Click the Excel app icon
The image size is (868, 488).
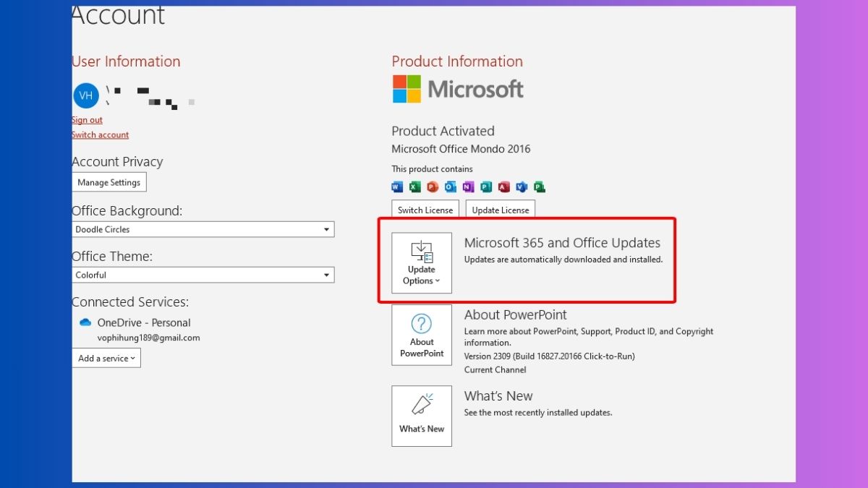coord(414,187)
